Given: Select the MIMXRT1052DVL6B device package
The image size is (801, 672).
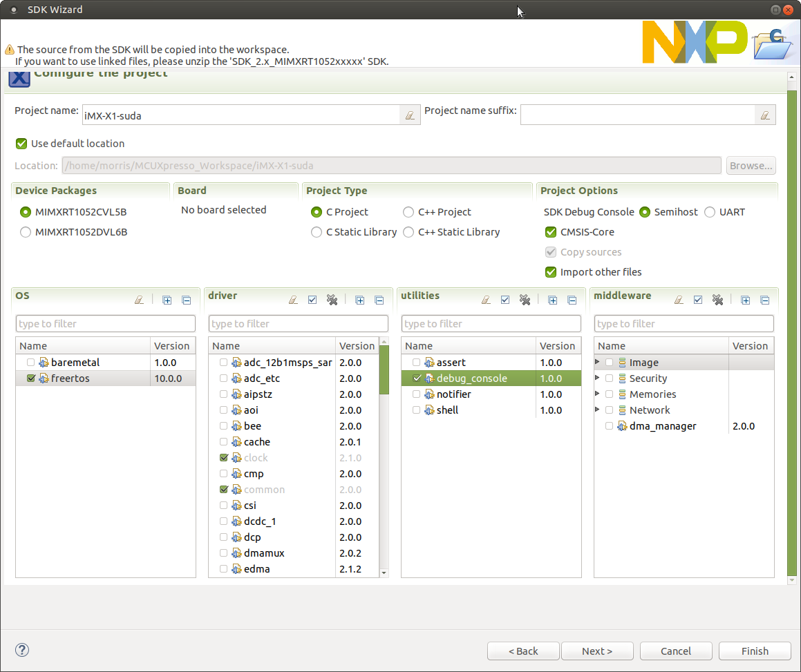Looking at the screenshot, I should tap(25, 232).
